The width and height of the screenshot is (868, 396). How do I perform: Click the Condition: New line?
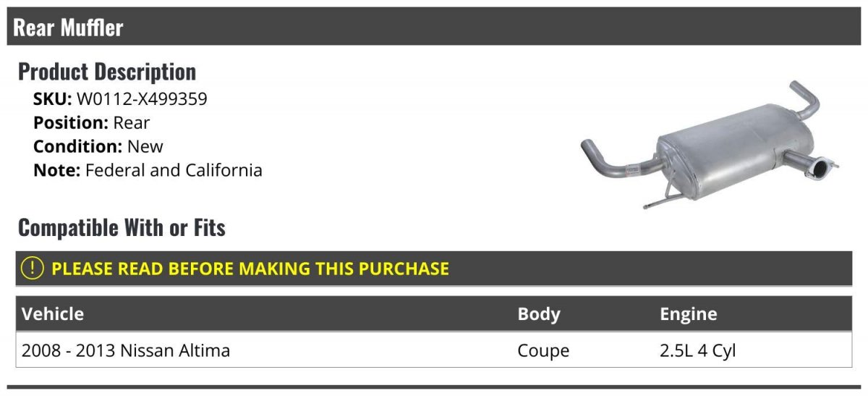98,147
